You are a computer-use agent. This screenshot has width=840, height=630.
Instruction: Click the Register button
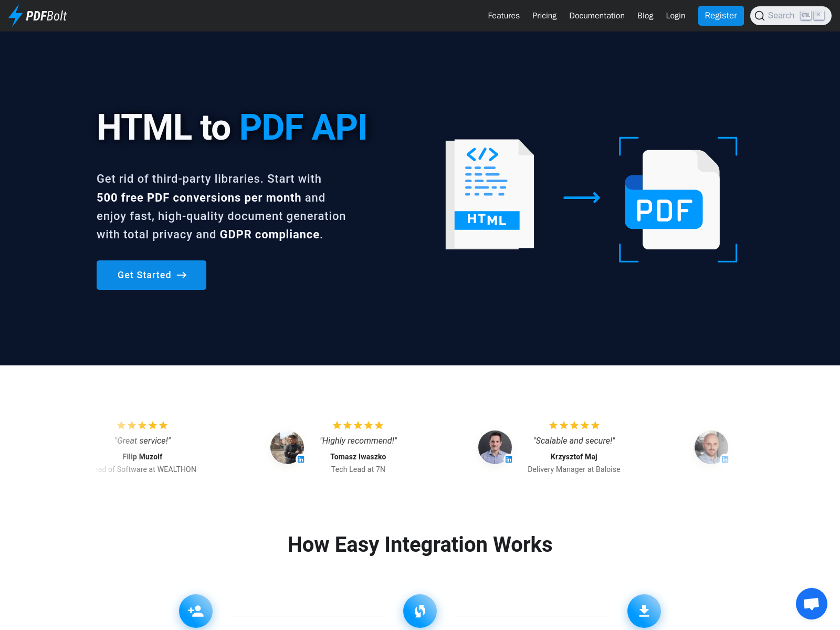click(x=720, y=16)
